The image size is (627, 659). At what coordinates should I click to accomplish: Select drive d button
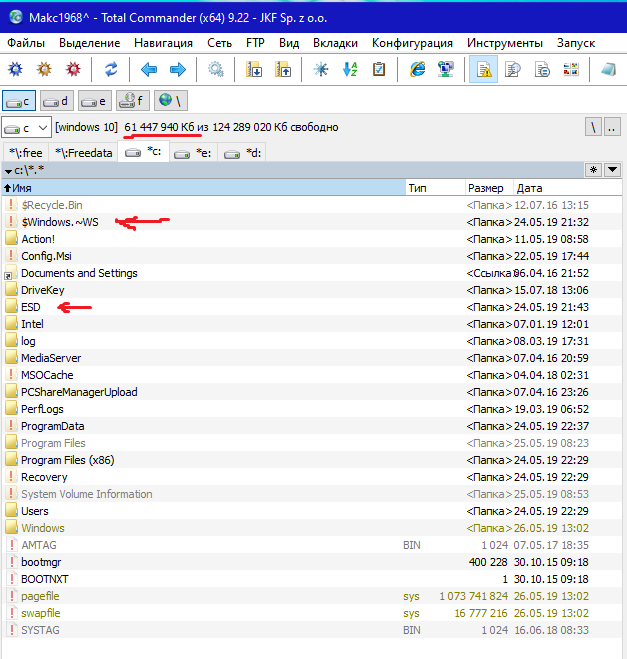tap(57, 101)
